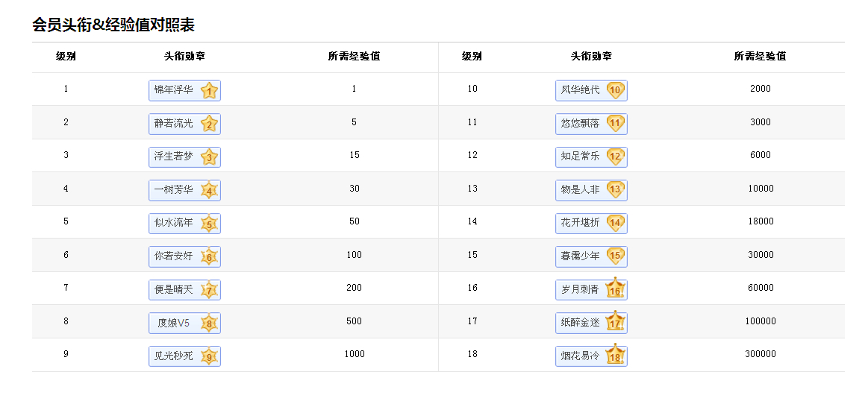
Task: Click the 300000 experience value cell
Action: [x=760, y=354]
